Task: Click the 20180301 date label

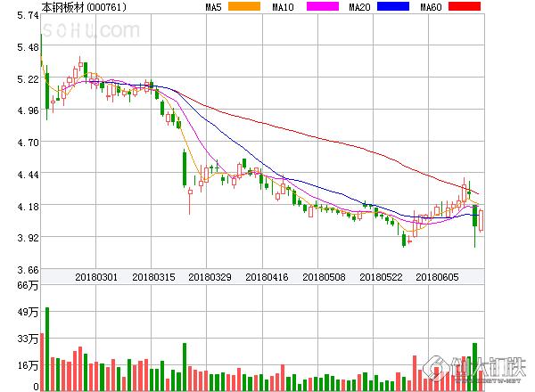Action: 96,277
